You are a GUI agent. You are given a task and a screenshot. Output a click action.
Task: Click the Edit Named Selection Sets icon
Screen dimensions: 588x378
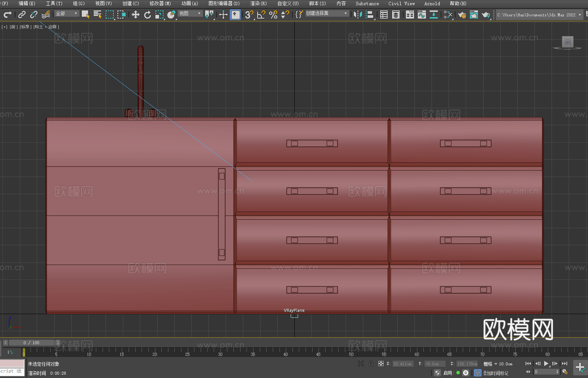pos(299,14)
